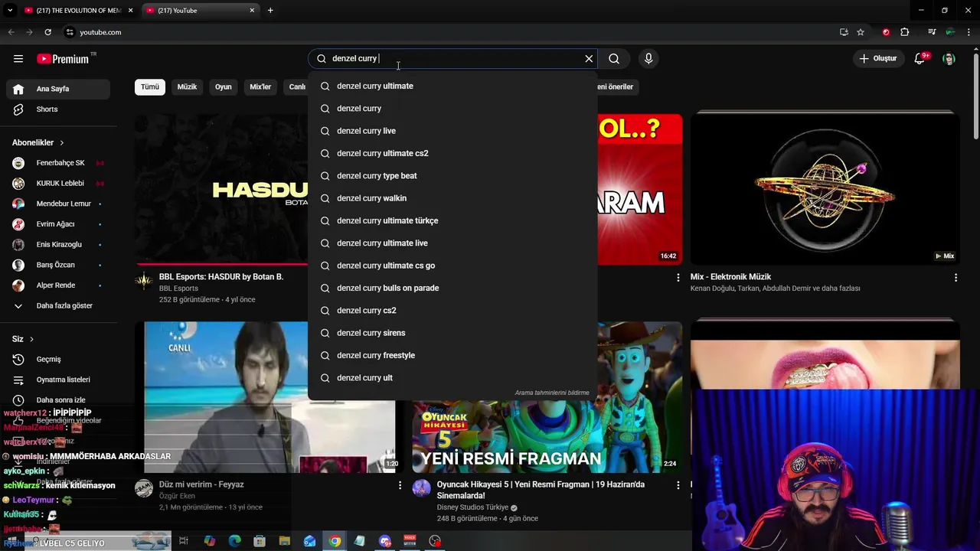
Task: Open the Fenerbahçe SK subscription
Action: click(58, 163)
